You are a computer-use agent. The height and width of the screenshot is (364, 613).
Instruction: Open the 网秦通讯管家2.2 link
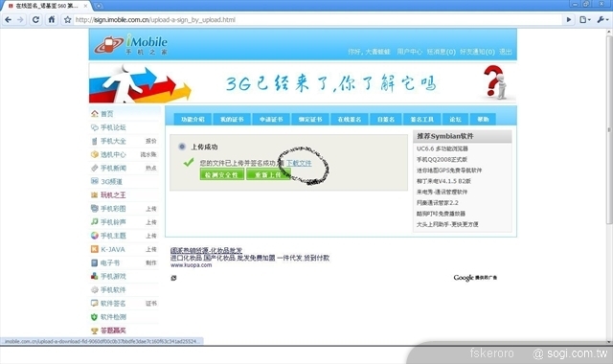point(438,203)
